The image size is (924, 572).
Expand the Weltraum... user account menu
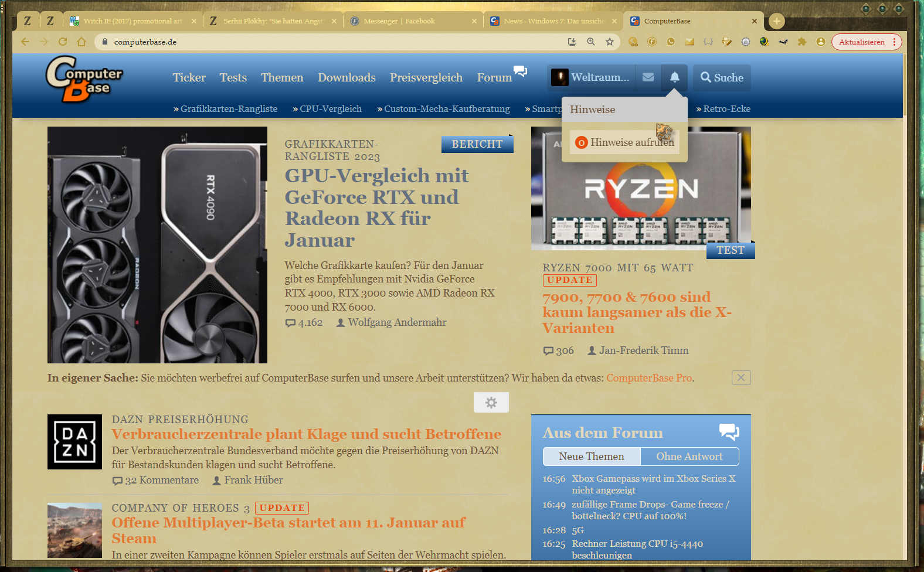pyautogui.click(x=591, y=77)
